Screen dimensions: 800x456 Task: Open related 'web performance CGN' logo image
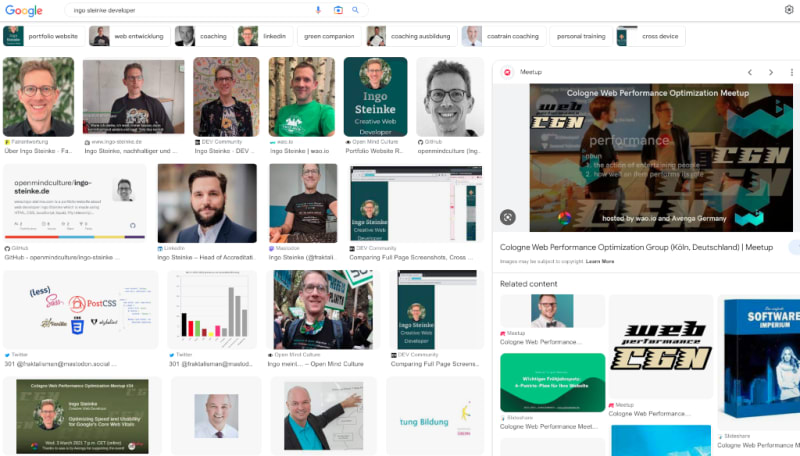pos(661,347)
